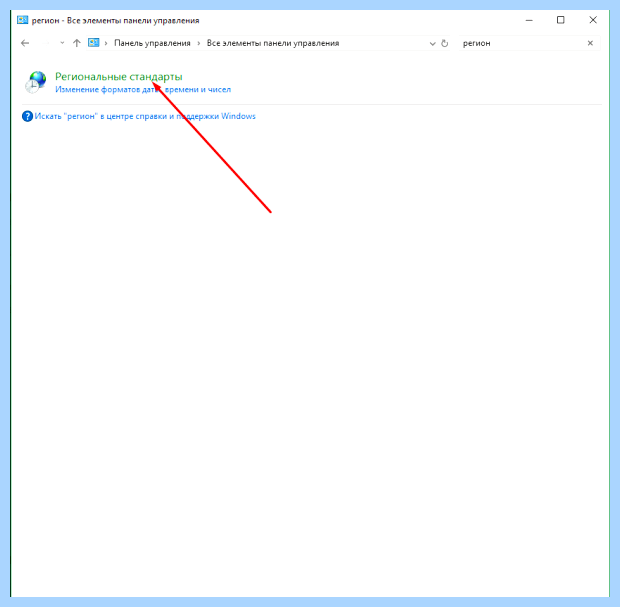Click Искать "регион" в центре справки link
The image size is (620, 607).
pos(145,116)
